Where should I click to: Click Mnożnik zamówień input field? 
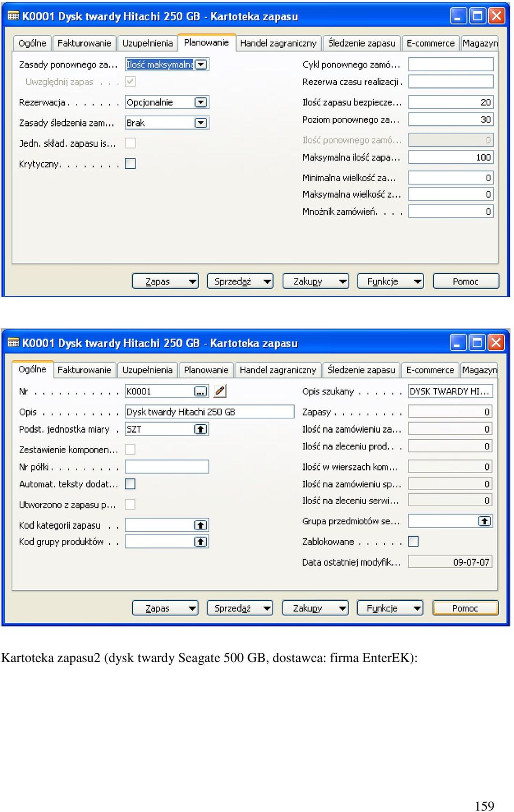pyautogui.click(x=451, y=211)
